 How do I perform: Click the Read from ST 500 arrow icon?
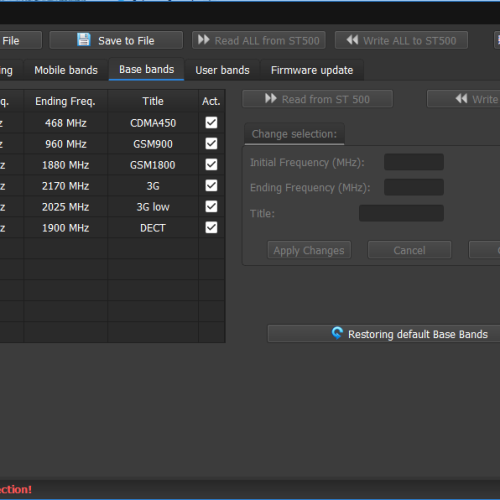pyautogui.click(x=271, y=99)
